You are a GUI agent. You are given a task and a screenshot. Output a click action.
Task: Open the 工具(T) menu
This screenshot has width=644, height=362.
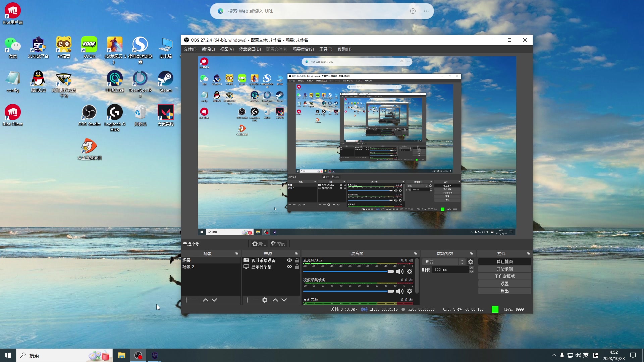click(326, 49)
